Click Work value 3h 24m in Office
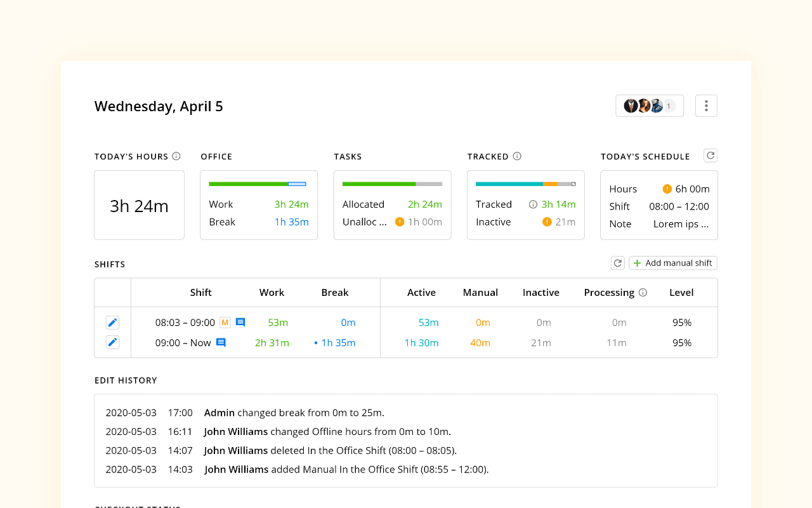Image resolution: width=812 pixels, height=508 pixels. [291, 204]
